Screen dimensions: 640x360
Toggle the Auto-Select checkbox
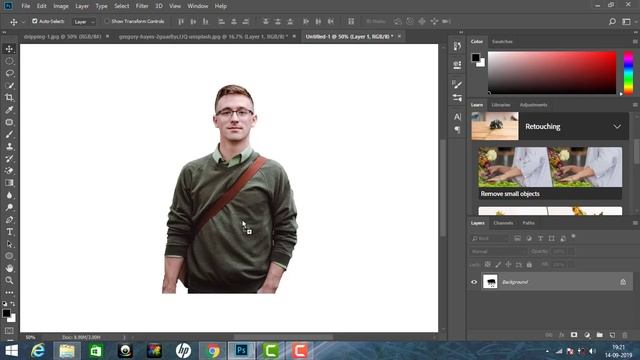tap(35, 21)
